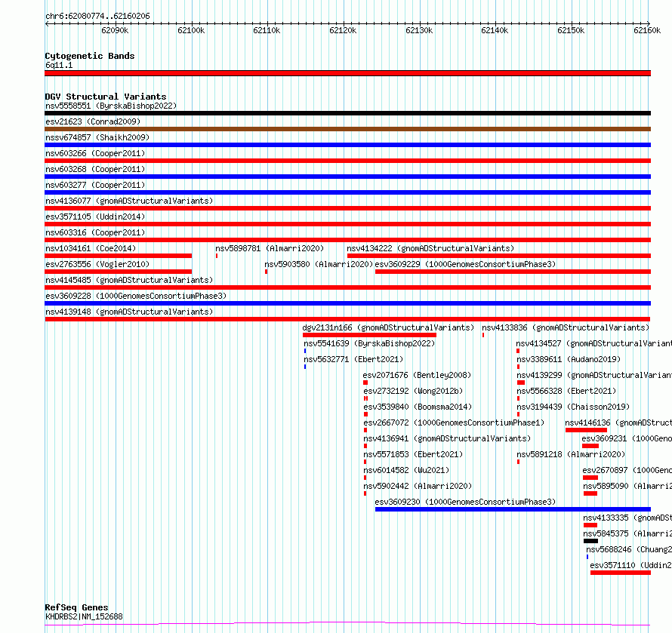The image size is (672, 633).
Task: Select esv3609230 1000Genomes Phase3 label
Action: coord(465,502)
